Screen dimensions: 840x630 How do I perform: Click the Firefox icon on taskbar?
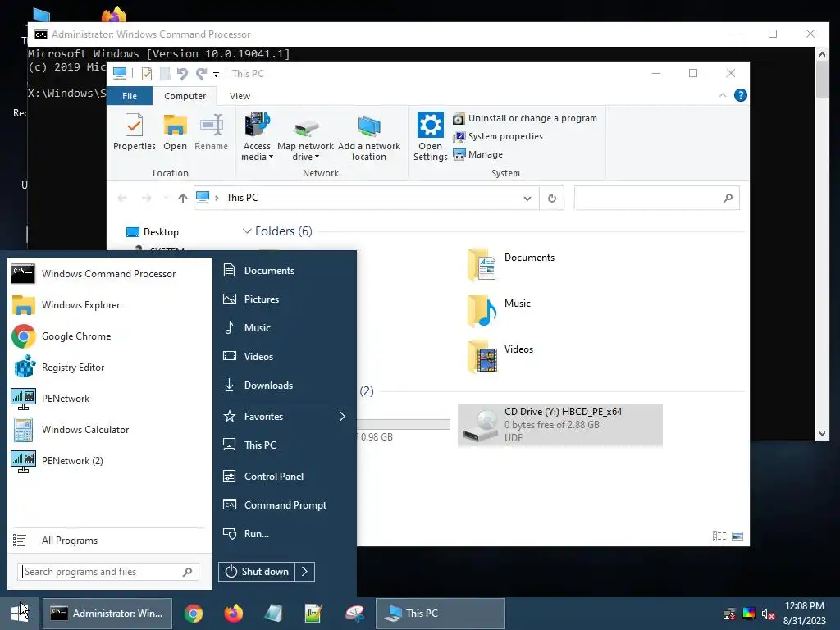click(234, 614)
